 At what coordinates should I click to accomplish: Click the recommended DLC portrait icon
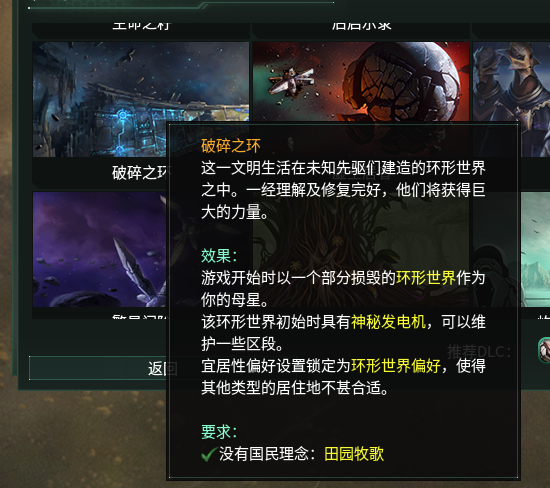(x=544, y=350)
